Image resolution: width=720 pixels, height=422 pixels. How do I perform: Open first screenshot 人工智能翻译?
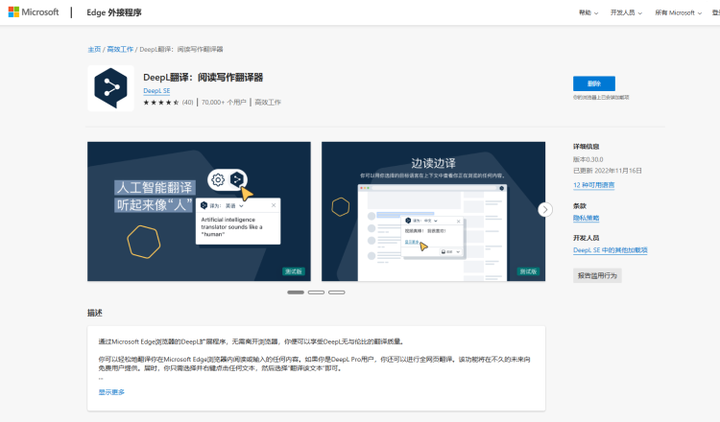click(x=199, y=211)
